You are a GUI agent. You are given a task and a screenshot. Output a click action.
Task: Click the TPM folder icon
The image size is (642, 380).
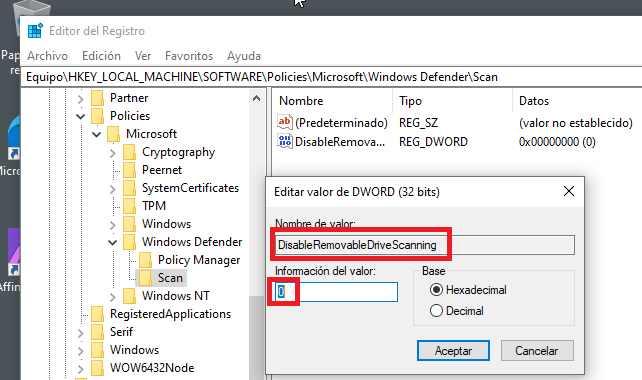click(129, 206)
